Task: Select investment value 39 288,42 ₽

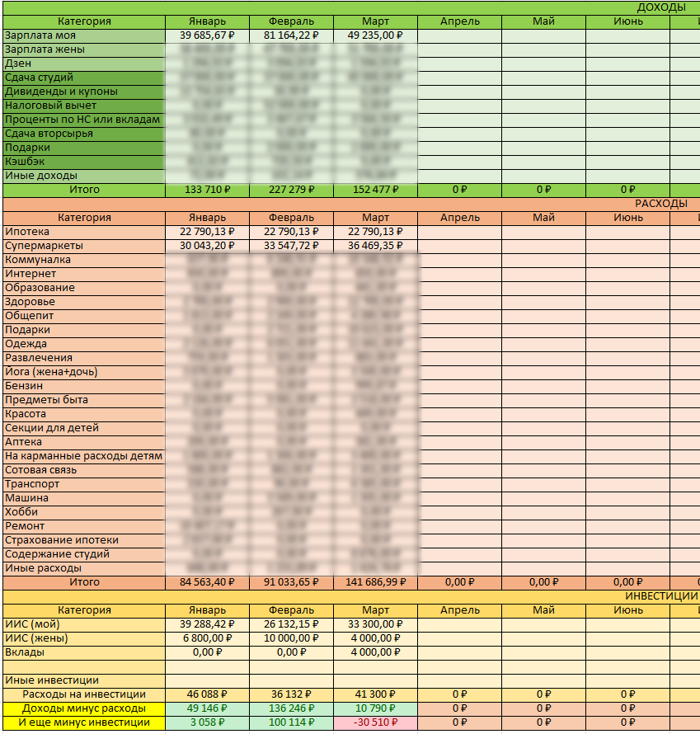Action: [207, 624]
